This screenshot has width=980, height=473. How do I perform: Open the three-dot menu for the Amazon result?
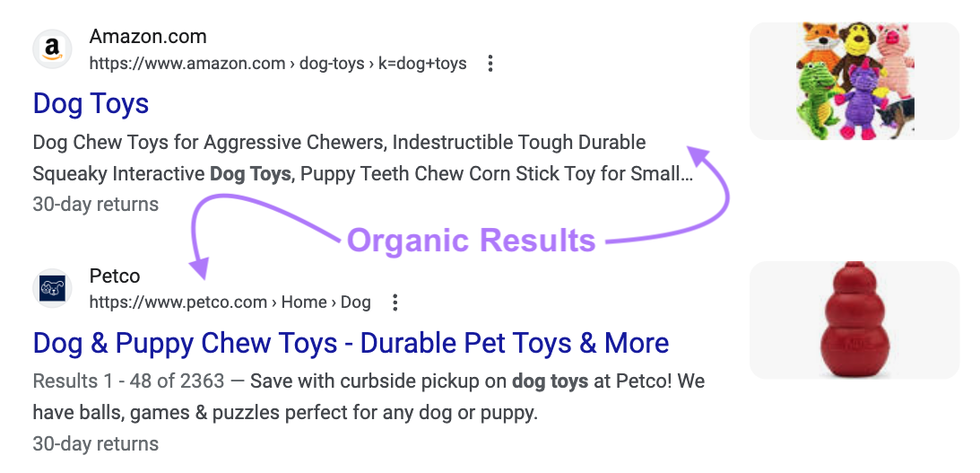pyautogui.click(x=490, y=64)
